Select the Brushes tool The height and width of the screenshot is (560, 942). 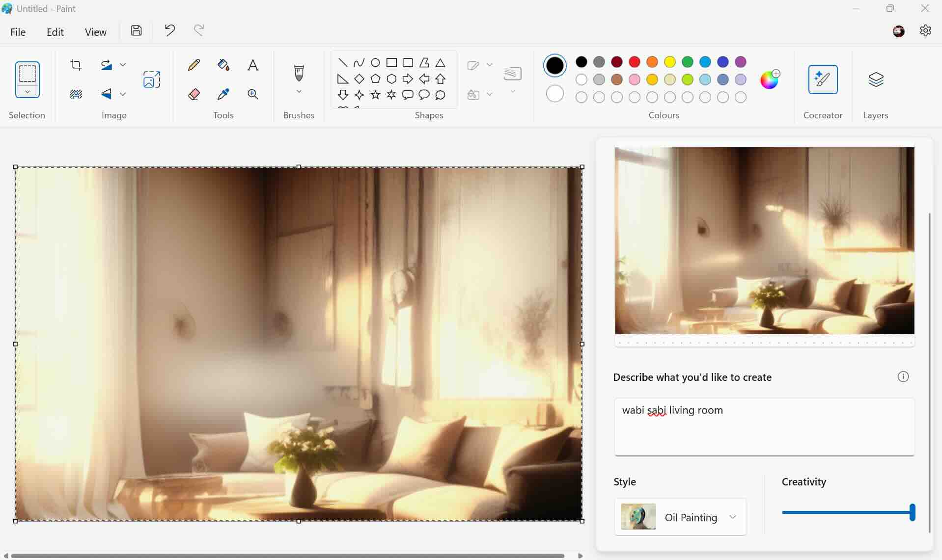[299, 73]
